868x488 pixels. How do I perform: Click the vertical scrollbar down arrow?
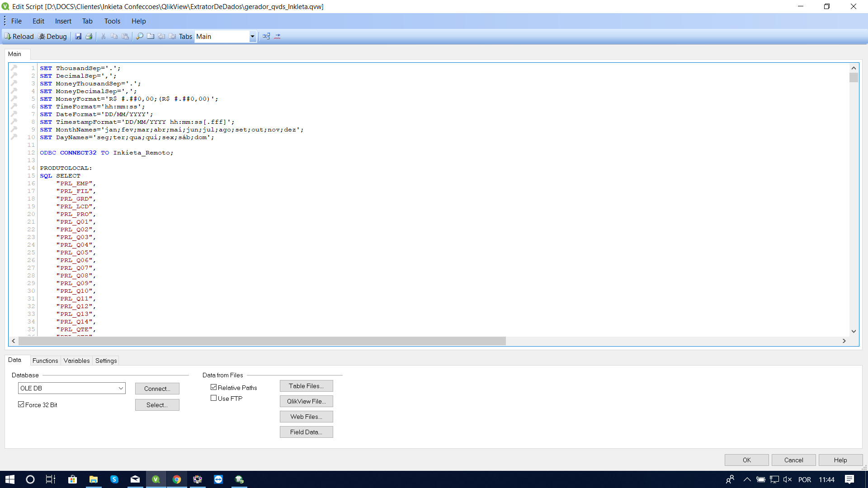854,331
